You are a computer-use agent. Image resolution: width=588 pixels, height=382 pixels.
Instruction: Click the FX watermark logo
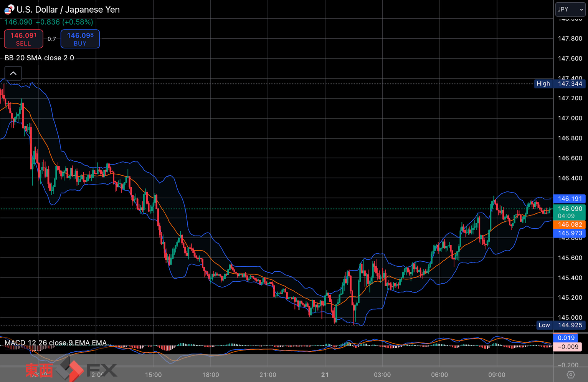coord(71,370)
